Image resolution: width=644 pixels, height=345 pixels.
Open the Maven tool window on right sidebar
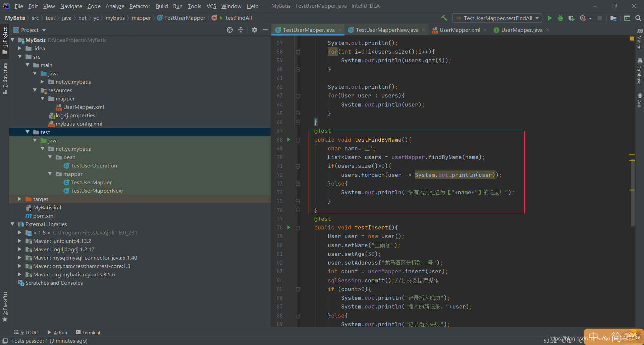coord(640,39)
